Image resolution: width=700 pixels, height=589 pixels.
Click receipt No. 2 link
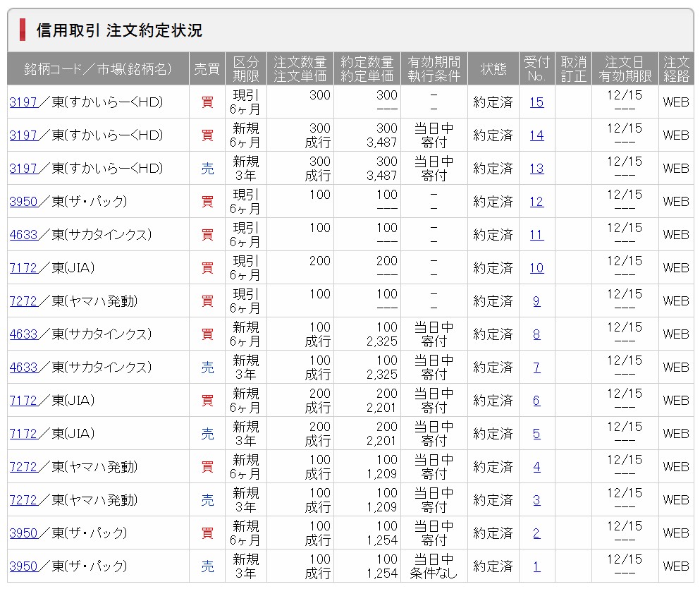coord(536,533)
